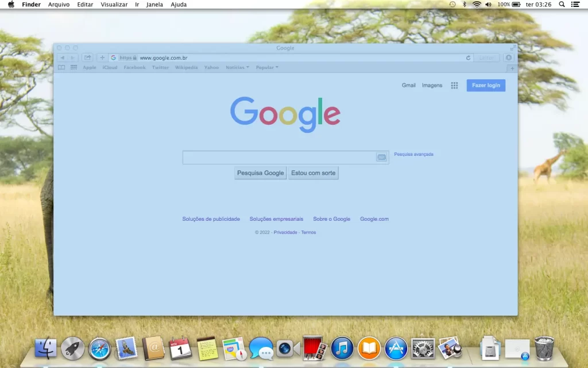The width and height of the screenshot is (588, 368).
Task: Open System Preferences from the Dock
Action: (x=423, y=348)
